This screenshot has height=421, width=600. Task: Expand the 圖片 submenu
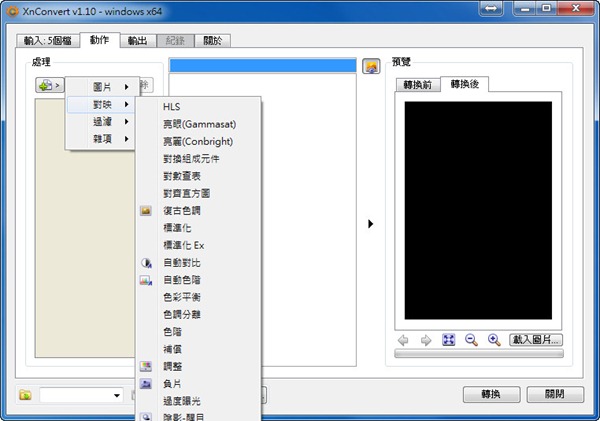tap(101, 87)
